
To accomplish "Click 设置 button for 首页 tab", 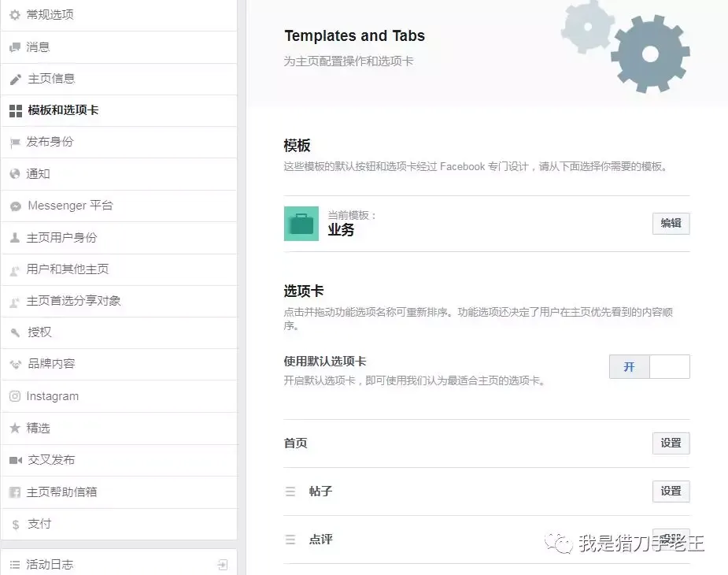I will (x=671, y=443).
